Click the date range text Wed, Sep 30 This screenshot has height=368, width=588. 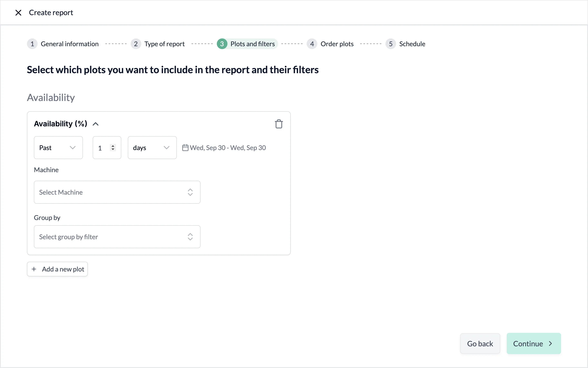click(x=228, y=148)
